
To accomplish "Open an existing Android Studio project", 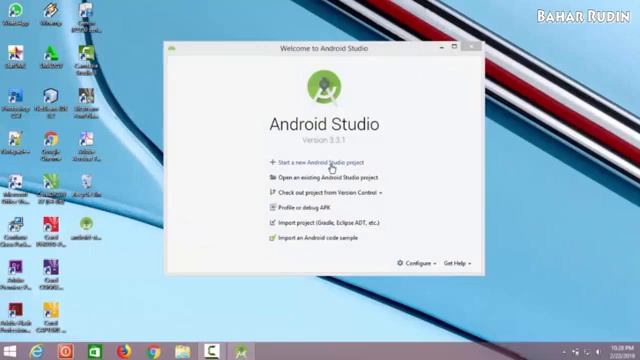I will 324,178.
